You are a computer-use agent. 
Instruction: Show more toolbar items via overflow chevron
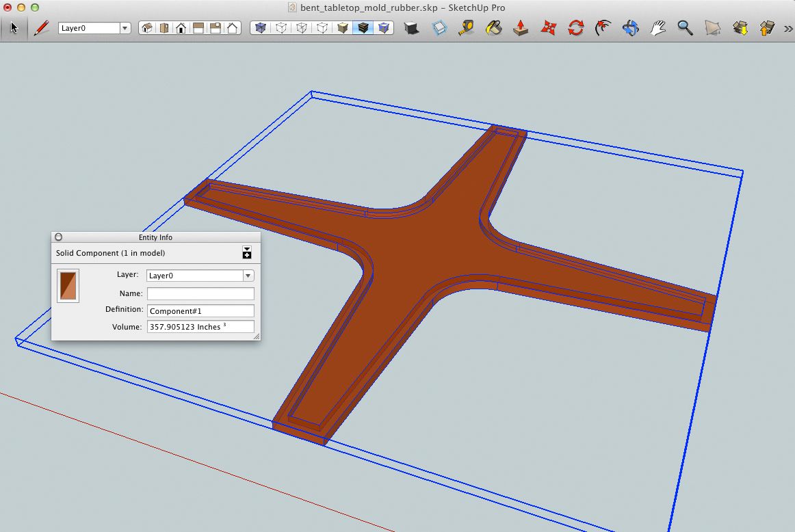point(787,28)
